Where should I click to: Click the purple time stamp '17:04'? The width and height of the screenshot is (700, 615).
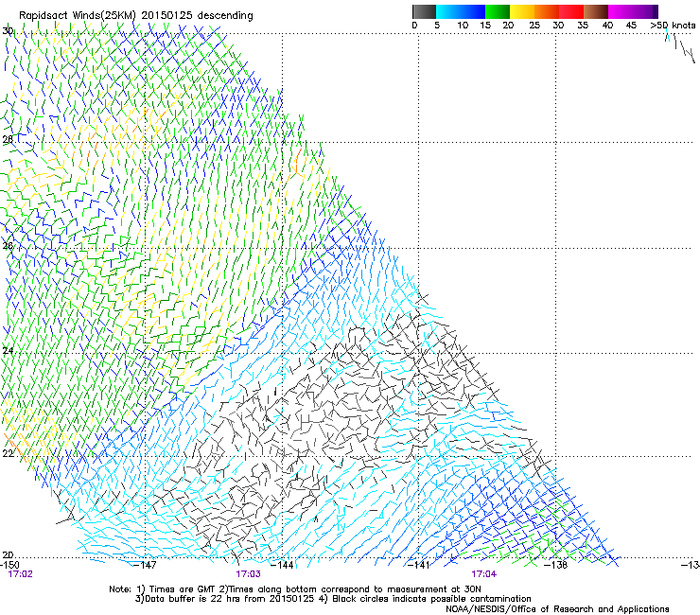pos(484,574)
